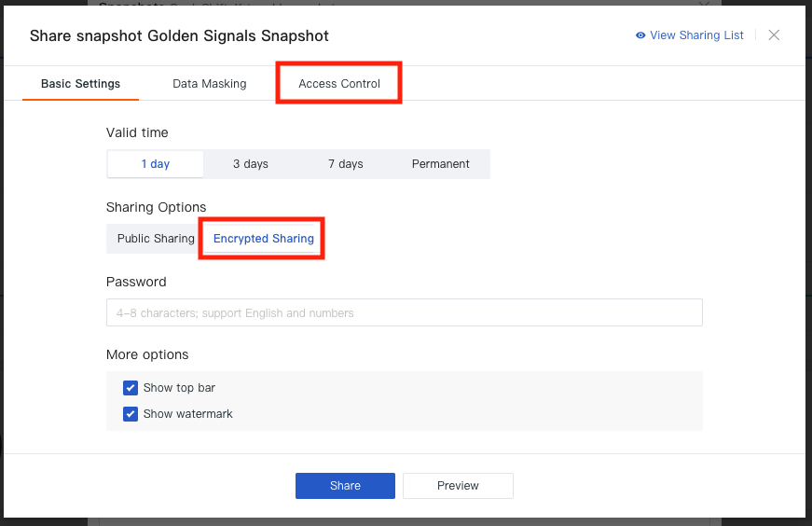Viewport: 812px width, 526px height.
Task: Click the Preview button
Action: [x=458, y=486]
